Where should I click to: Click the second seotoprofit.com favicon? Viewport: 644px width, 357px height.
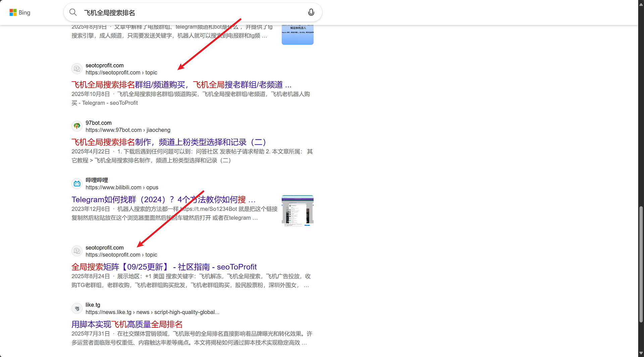click(77, 251)
